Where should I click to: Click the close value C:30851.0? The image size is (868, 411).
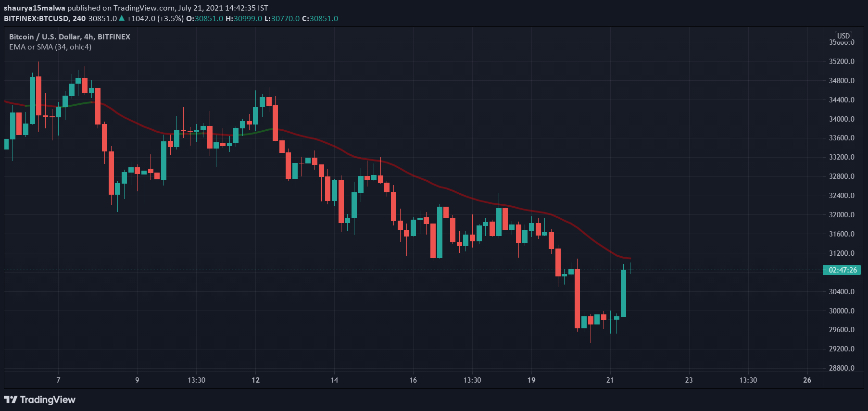pyautogui.click(x=320, y=18)
